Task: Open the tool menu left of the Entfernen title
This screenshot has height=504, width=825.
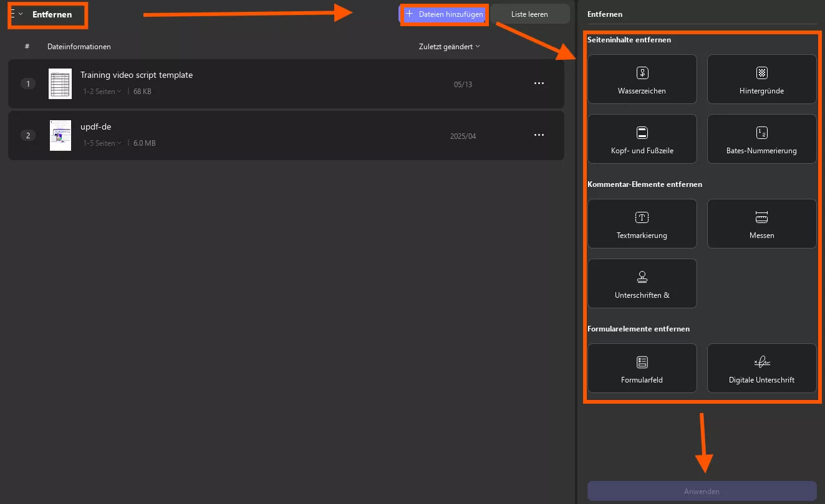Action: [x=16, y=14]
